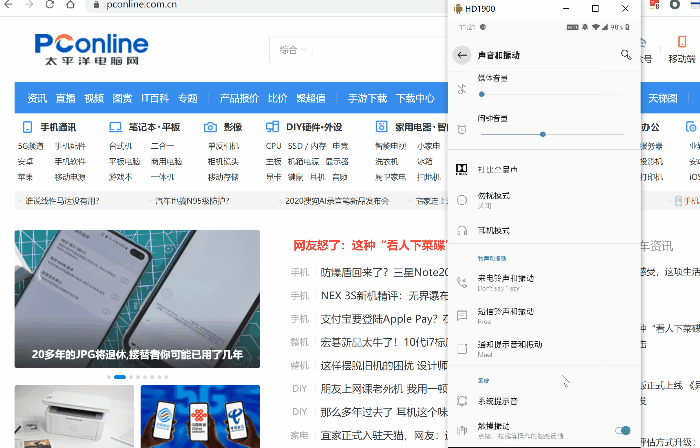Open the 视频 nav tab
Screen dimensions: 700x448
click(x=94, y=98)
